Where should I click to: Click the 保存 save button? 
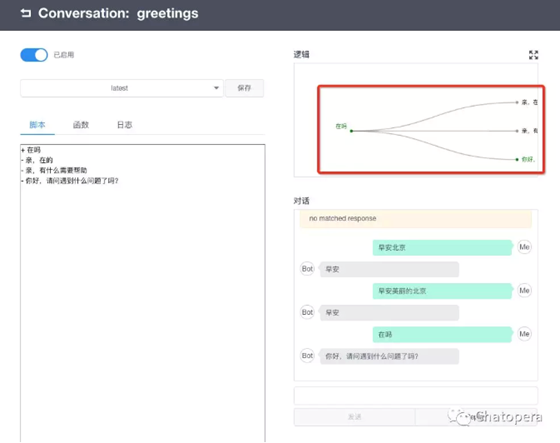244,88
